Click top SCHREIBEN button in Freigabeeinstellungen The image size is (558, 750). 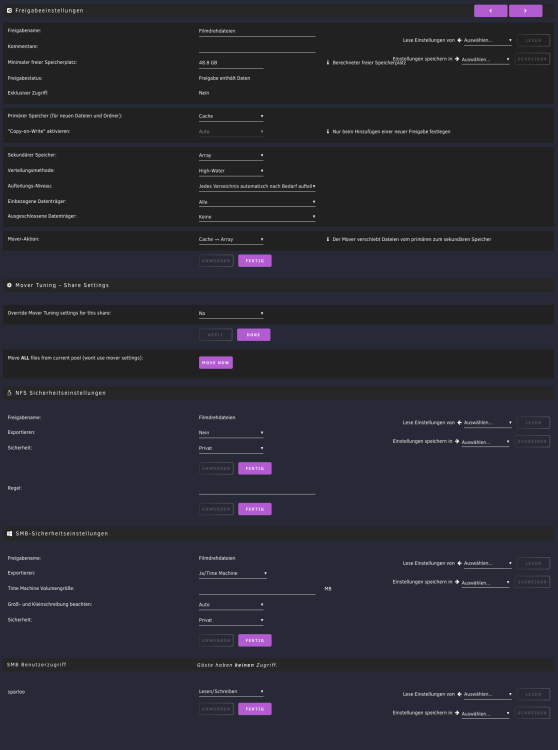click(x=532, y=59)
